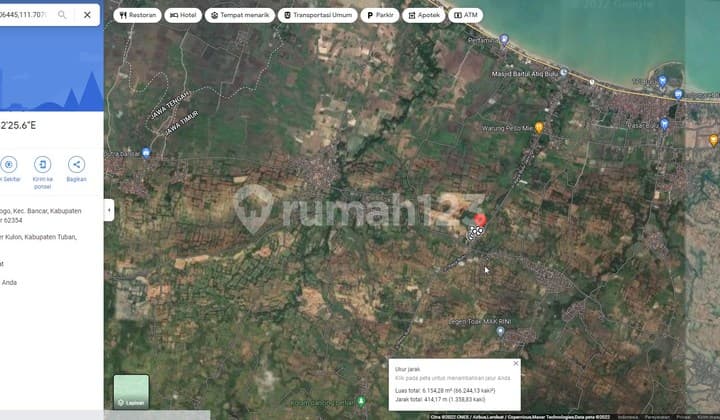Image resolution: width=720 pixels, height=420 pixels.
Task: Click the Pasar Bulu shopping marker
Action: 664,123
